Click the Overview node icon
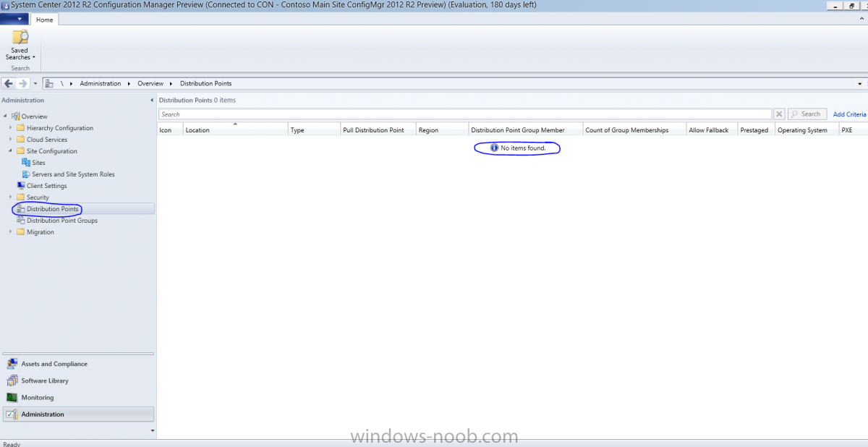868x447 pixels. (x=15, y=116)
